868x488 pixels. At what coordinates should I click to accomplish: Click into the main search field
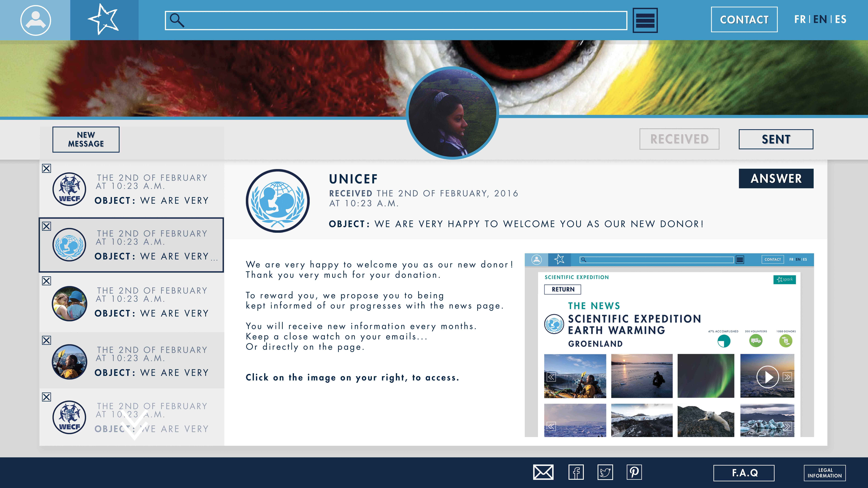[396, 21]
